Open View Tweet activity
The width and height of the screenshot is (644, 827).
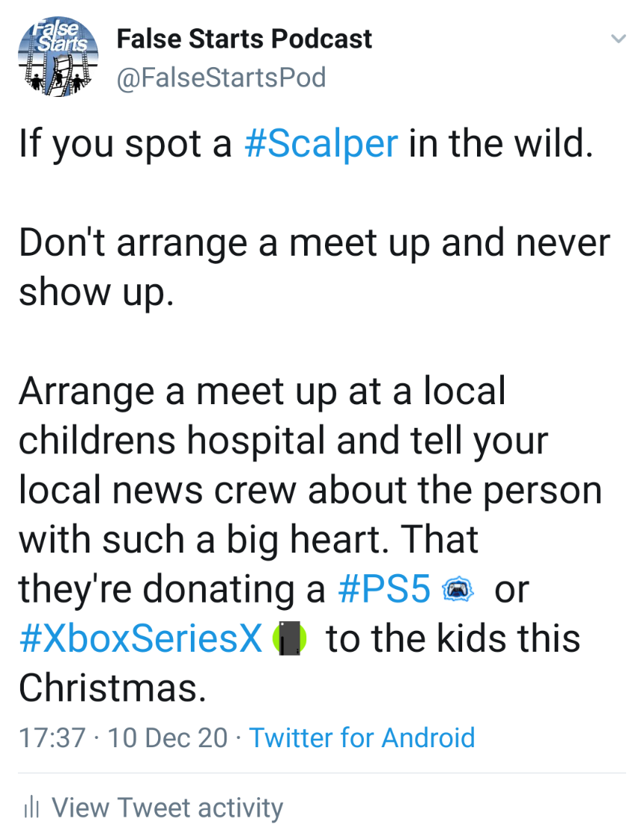click(x=167, y=807)
